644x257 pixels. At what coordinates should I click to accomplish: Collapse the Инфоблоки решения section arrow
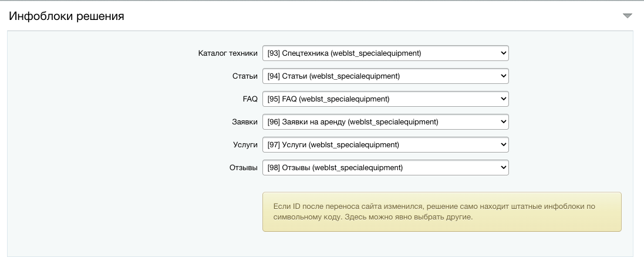(x=627, y=16)
